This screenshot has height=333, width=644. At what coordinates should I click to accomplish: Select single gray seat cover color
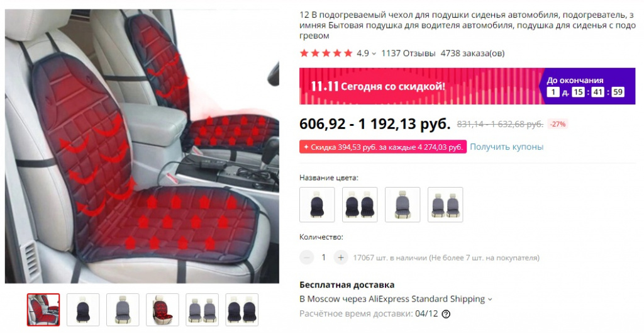click(x=402, y=205)
